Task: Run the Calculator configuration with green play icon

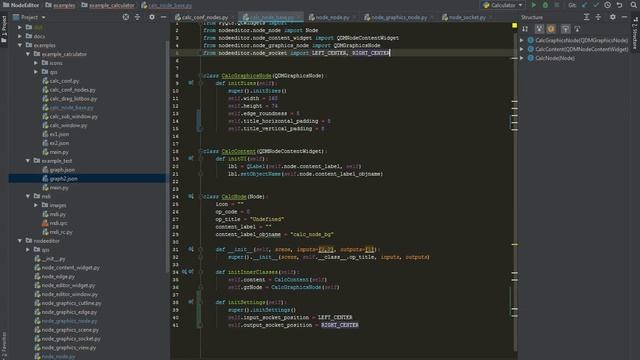Action: [533, 5]
